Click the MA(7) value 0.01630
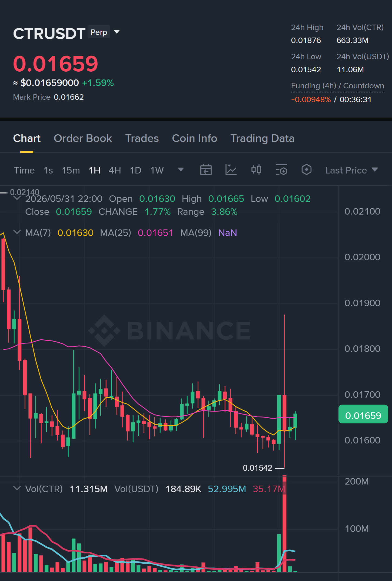The image size is (392, 581). [x=75, y=233]
